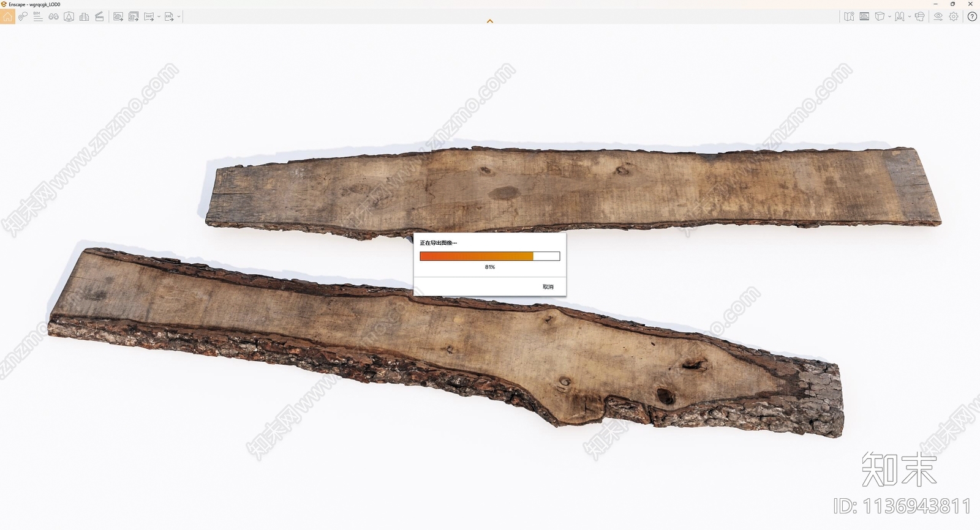Restore down the Enscape window
The width and height of the screenshot is (980, 530).
952,4
